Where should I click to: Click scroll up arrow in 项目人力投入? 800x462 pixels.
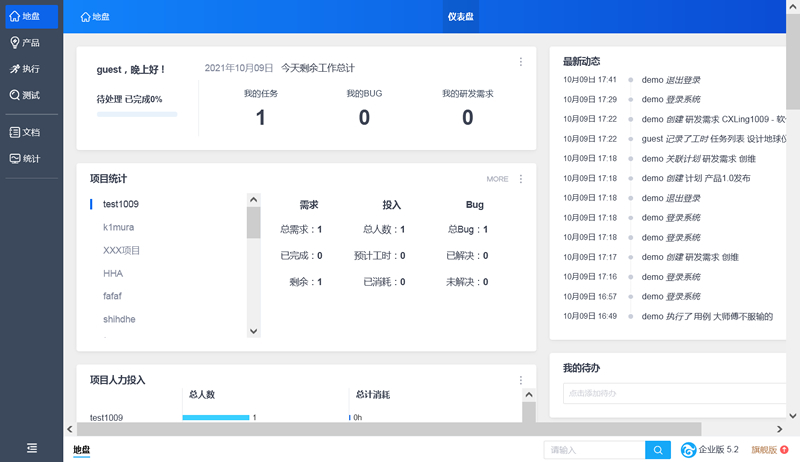529,395
